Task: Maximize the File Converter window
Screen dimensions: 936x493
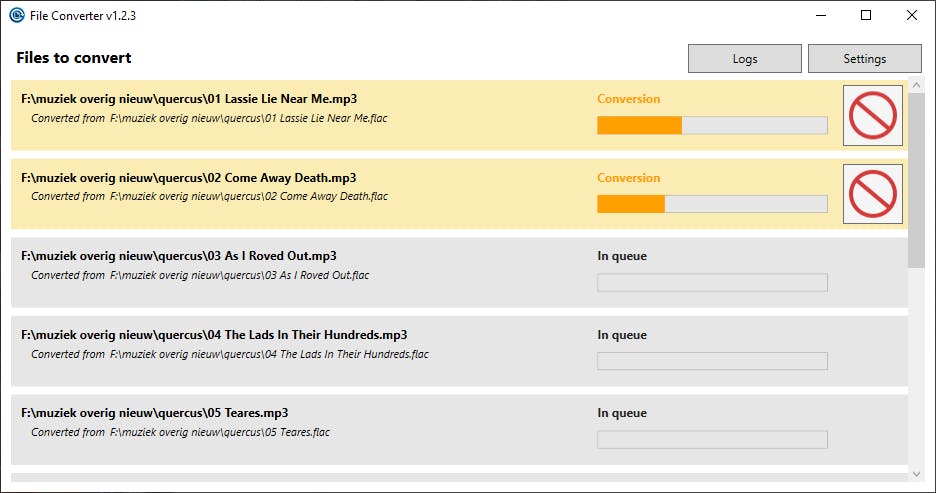Action: 866,15
